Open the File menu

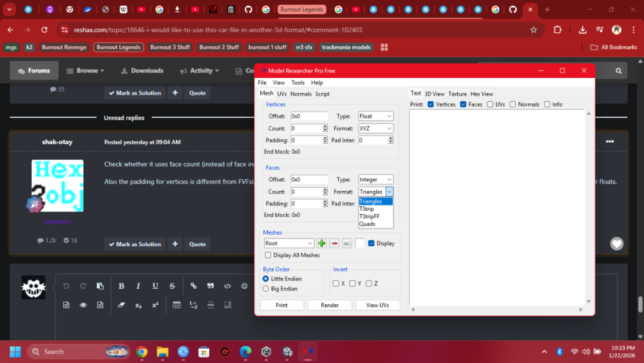pos(262,83)
